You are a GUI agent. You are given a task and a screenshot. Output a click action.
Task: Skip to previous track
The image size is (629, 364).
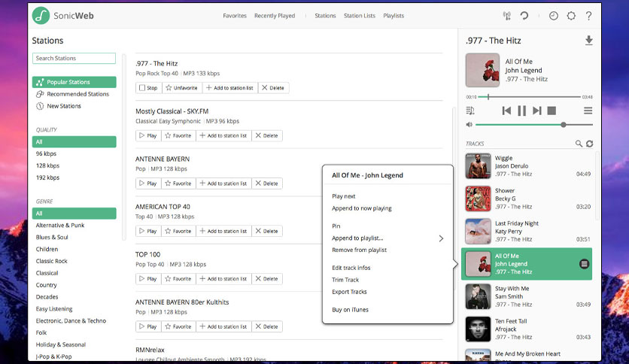pos(506,111)
